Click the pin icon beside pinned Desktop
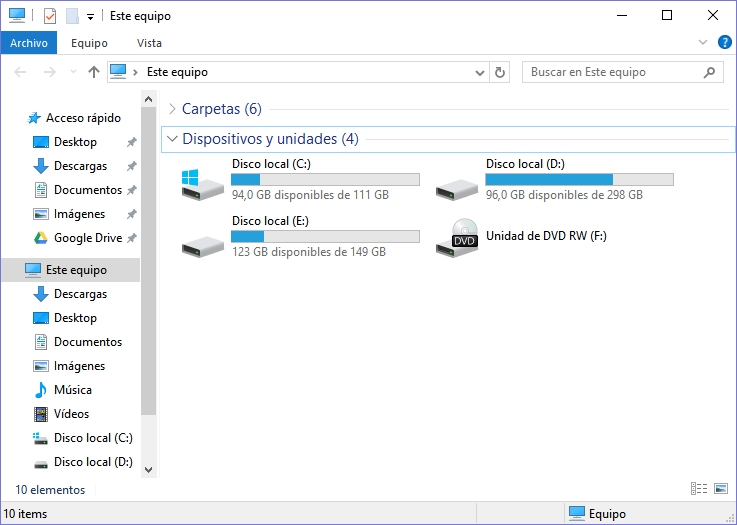Image resolution: width=737 pixels, height=525 pixels. (x=132, y=142)
